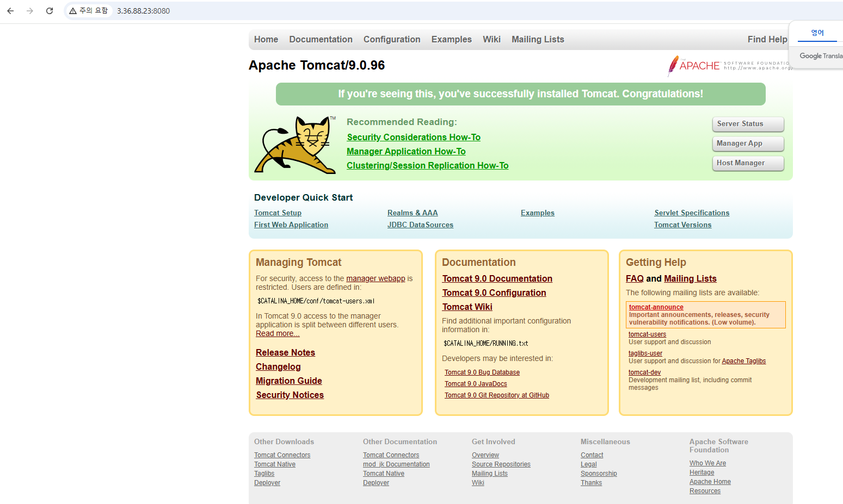Open the Mailing Lists link under Getting Help
Viewport: 843px width, 504px height.
pyautogui.click(x=690, y=278)
